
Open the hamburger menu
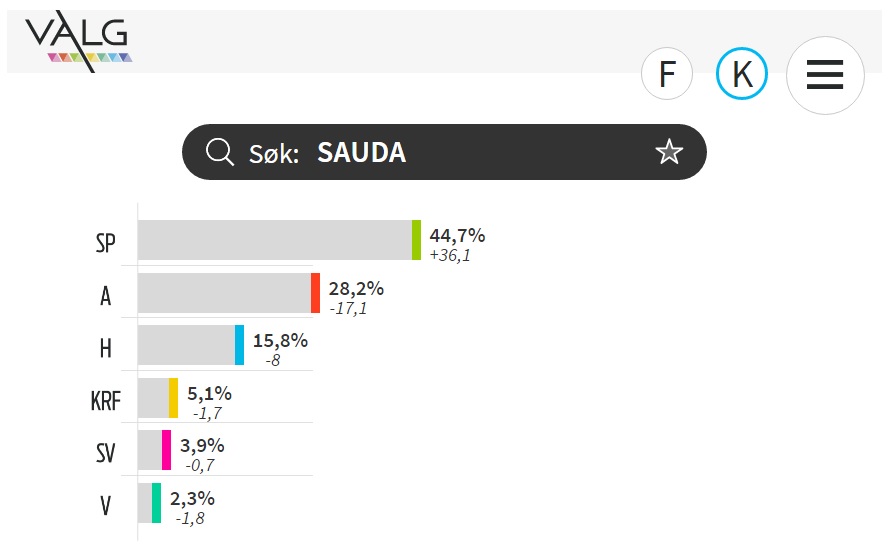click(x=825, y=75)
